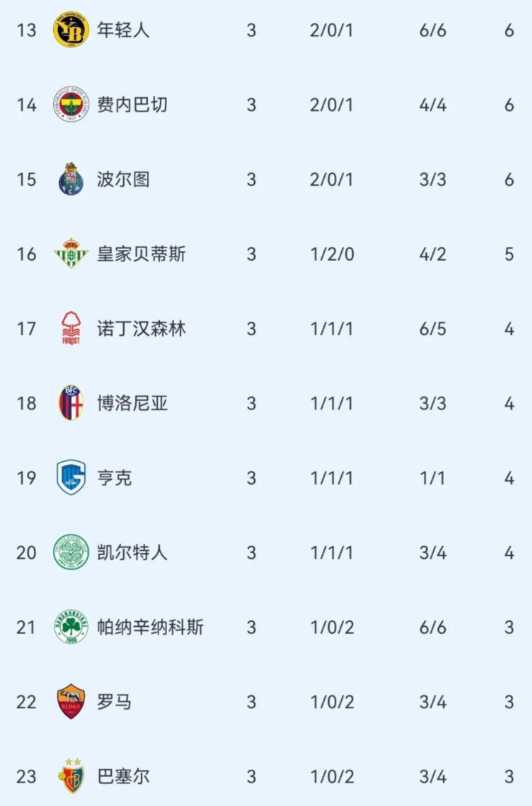This screenshot has width=532, height=806.
Task: Tap 博洛尼亚's points value 4
Action: point(509,403)
